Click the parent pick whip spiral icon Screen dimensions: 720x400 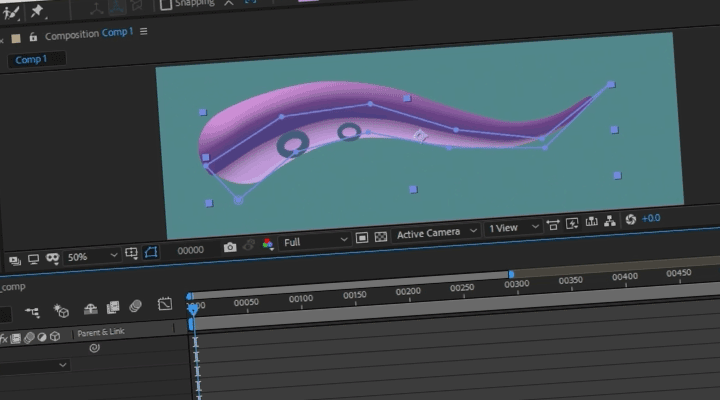(94, 348)
